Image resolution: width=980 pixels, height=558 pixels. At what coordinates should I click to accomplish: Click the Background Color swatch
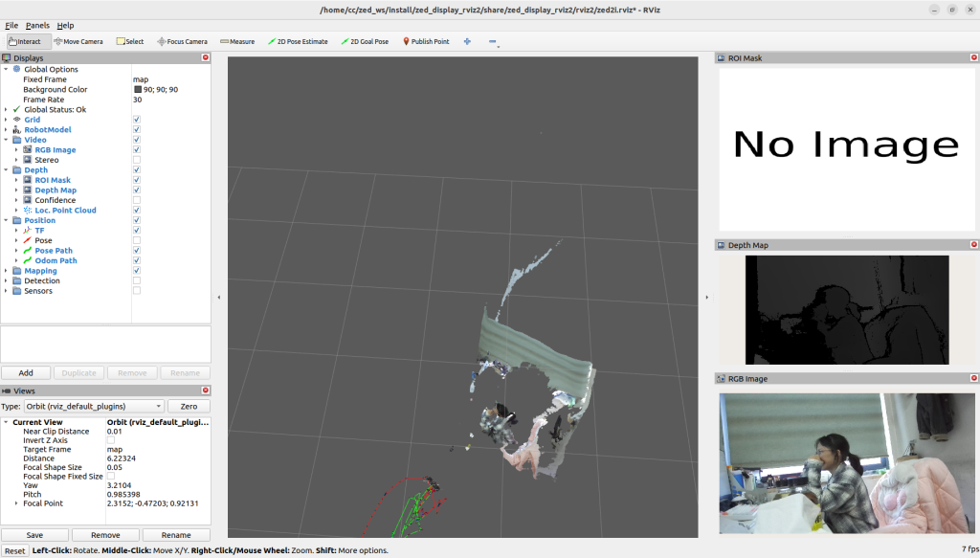point(138,90)
